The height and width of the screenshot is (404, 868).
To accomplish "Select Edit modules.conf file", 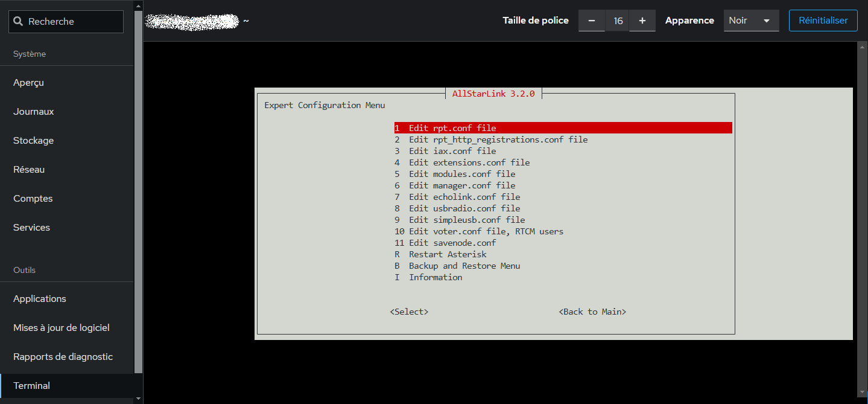I will pos(455,174).
